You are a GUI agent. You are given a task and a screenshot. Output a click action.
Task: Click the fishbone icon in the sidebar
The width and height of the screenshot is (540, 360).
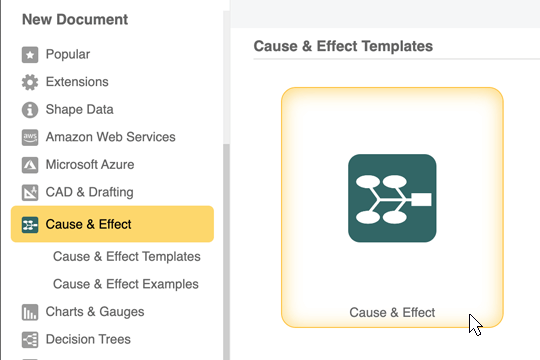30,225
